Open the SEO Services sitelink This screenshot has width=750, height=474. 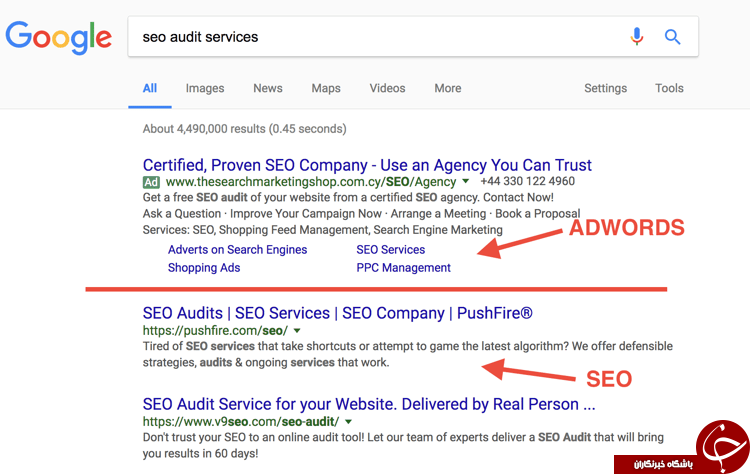(390, 250)
